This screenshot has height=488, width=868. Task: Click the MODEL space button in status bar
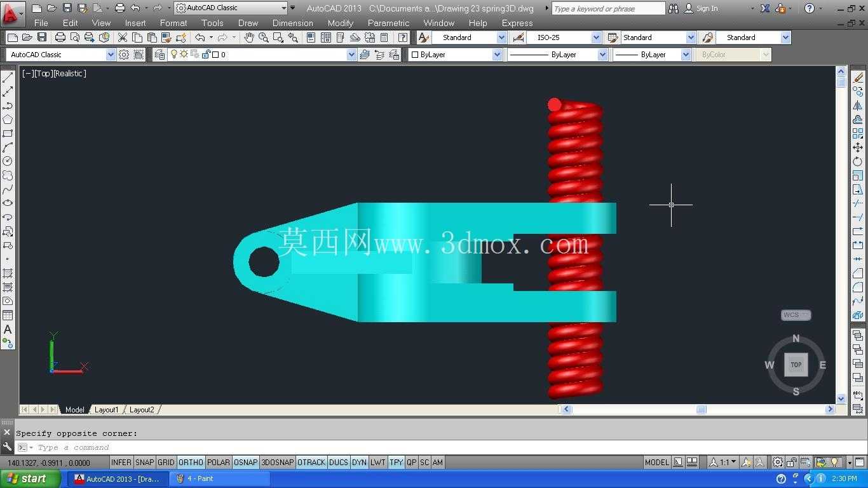[x=657, y=463]
